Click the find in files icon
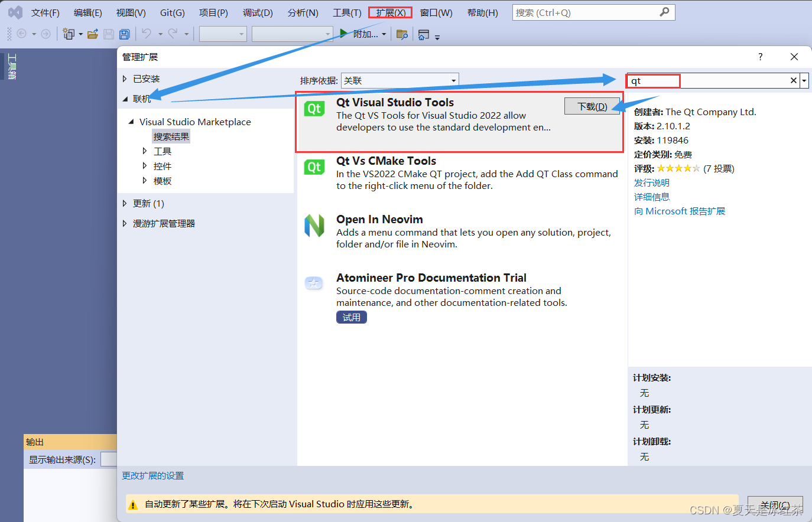Viewport: 812px width, 522px height. pyautogui.click(x=402, y=34)
